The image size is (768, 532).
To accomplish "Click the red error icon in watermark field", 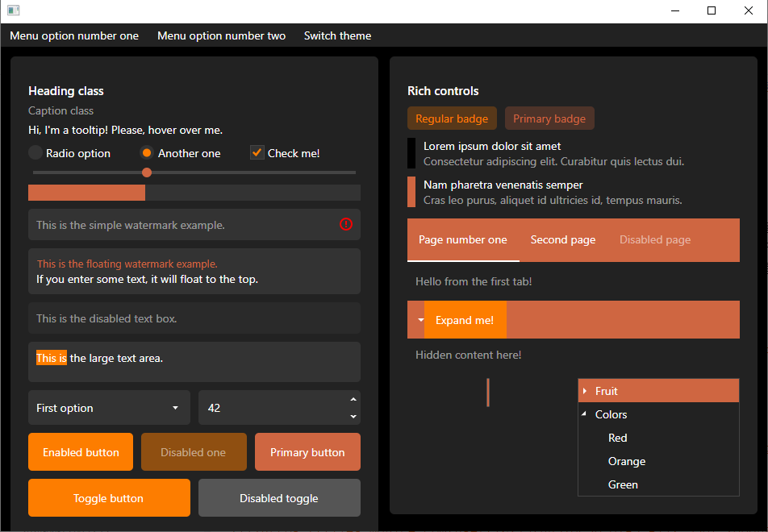I will [x=346, y=225].
